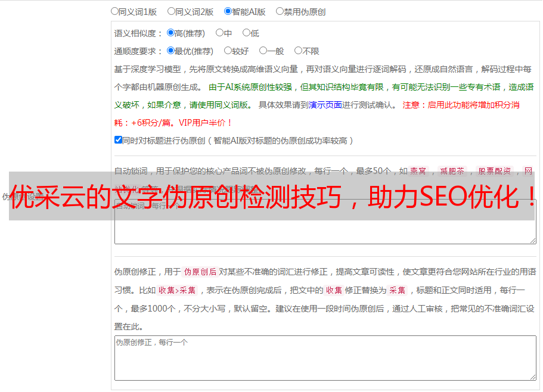
Task: Click the 自动锁词 text area
Action: [325, 222]
